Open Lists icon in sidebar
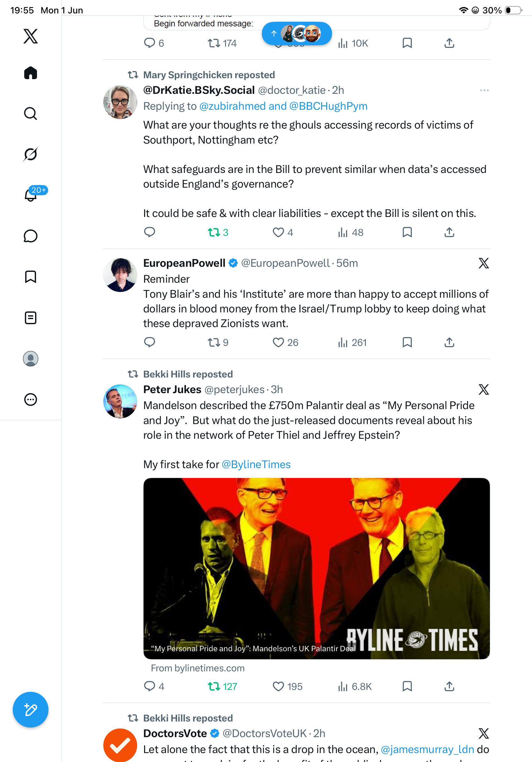The image size is (532, 762). coord(31,317)
